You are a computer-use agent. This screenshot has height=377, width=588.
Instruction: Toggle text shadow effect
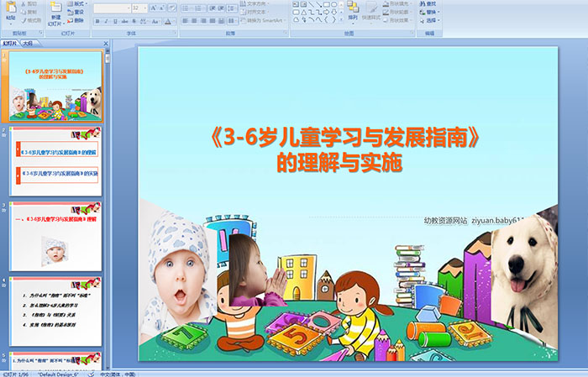134,21
